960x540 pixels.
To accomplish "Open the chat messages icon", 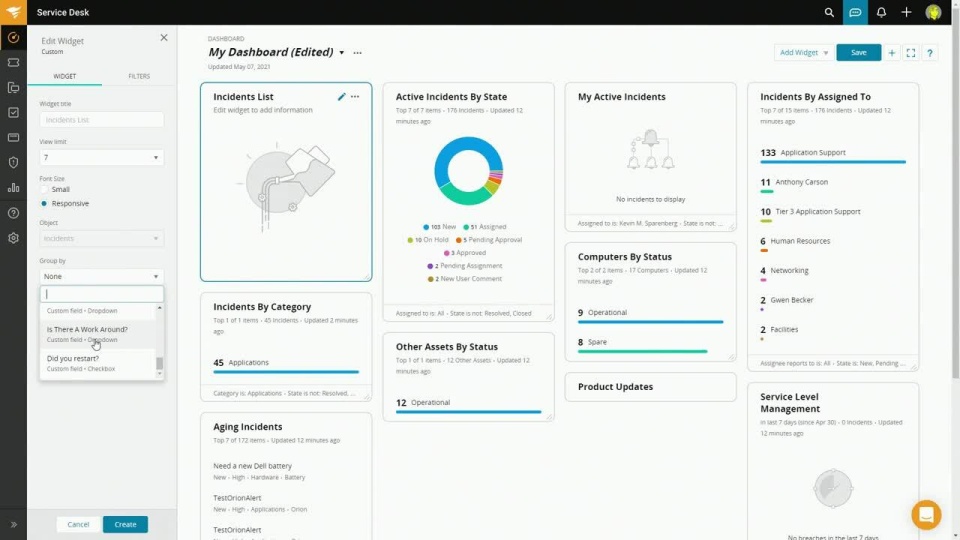I will 855,12.
